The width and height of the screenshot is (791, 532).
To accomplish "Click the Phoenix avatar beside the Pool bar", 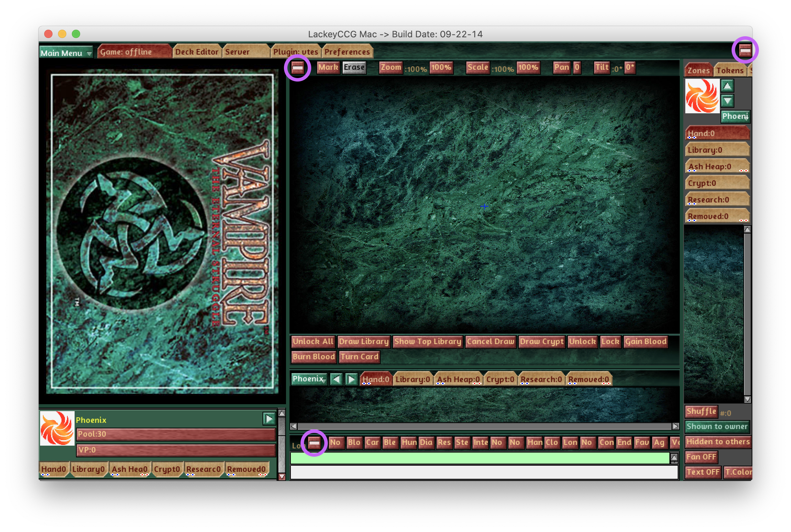I will click(x=57, y=428).
